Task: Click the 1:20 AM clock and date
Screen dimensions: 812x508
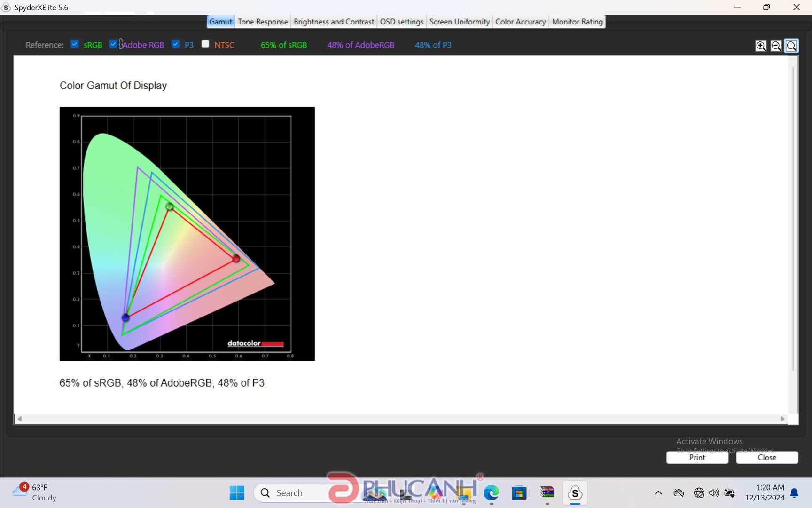Action: (765, 492)
